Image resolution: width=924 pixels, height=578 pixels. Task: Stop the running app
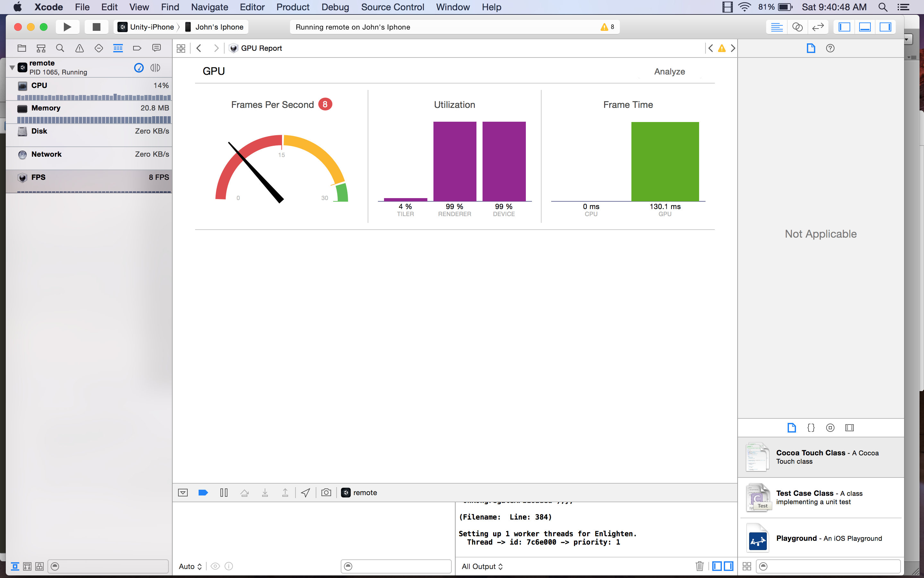[x=96, y=27]
